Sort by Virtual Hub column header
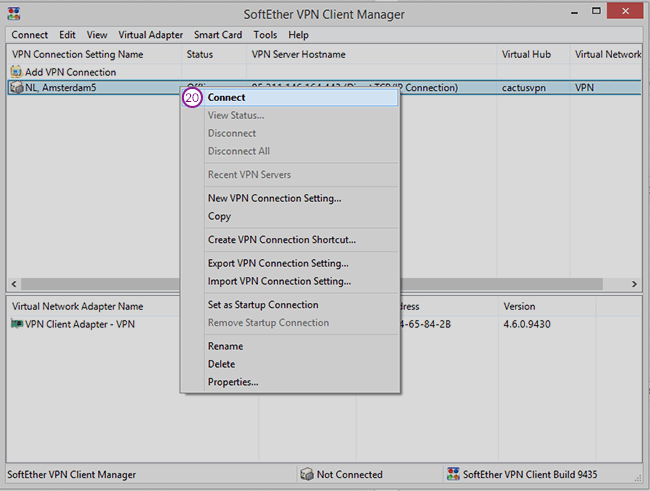This screenshot has height=491, width=650. pyautogui.click(x=533, y=54)
